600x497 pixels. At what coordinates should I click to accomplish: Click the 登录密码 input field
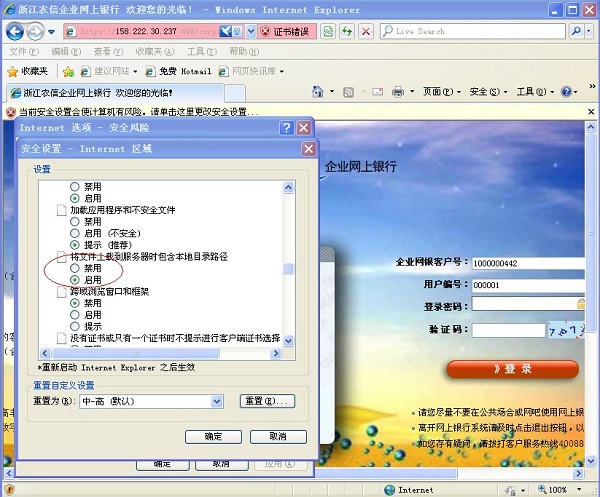(528, 305)
